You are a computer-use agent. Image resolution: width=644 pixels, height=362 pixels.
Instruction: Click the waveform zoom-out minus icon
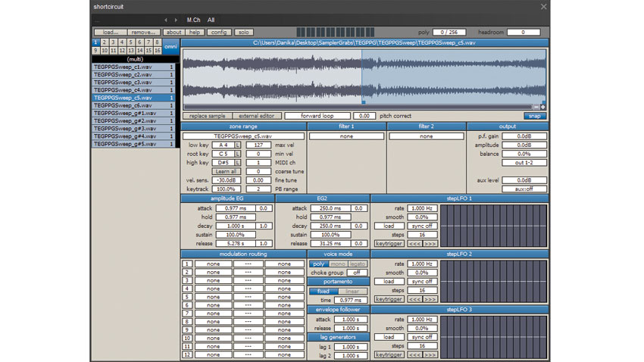[x=536, y=107]
